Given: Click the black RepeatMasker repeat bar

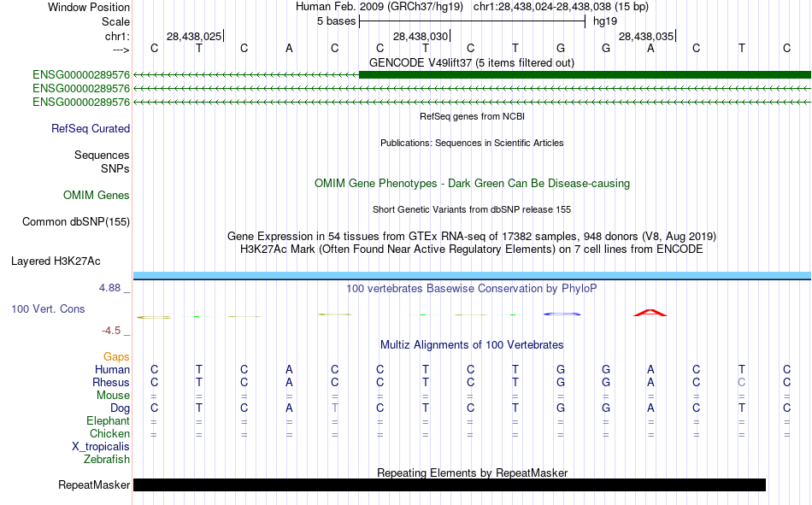Looking at the screenshot, I should 450,484.
